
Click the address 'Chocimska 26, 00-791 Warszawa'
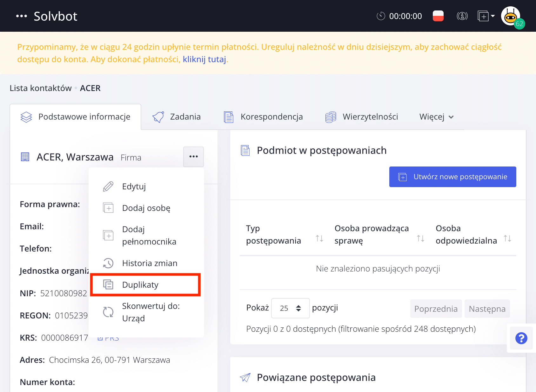[x=110, y=360]
